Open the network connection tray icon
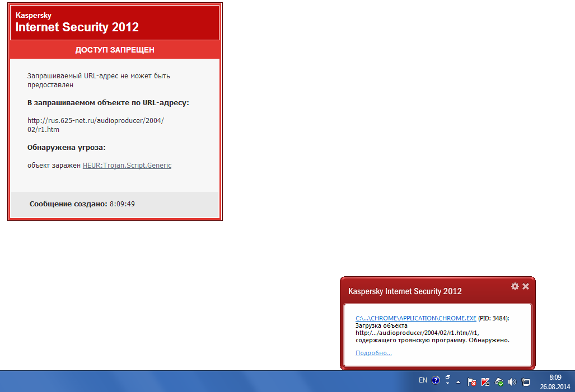The width and height of the screenshot is (575, 392). [x=526, y=382]
